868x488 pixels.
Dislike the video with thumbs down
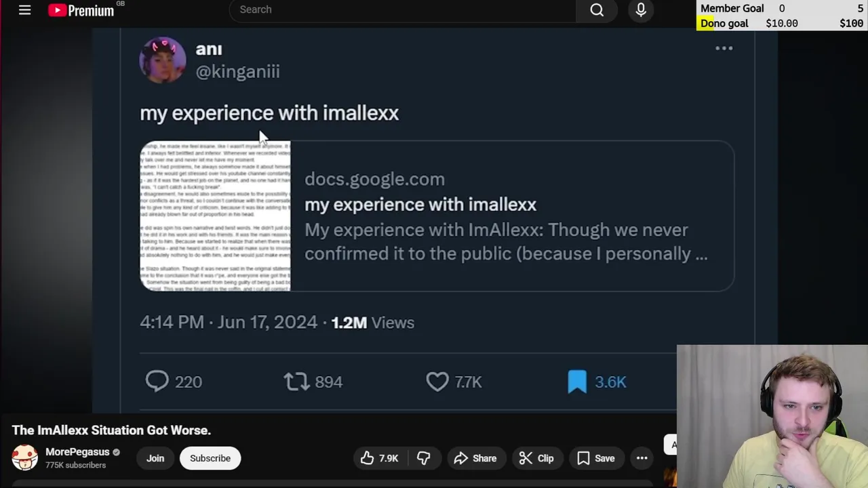(424, 458)
